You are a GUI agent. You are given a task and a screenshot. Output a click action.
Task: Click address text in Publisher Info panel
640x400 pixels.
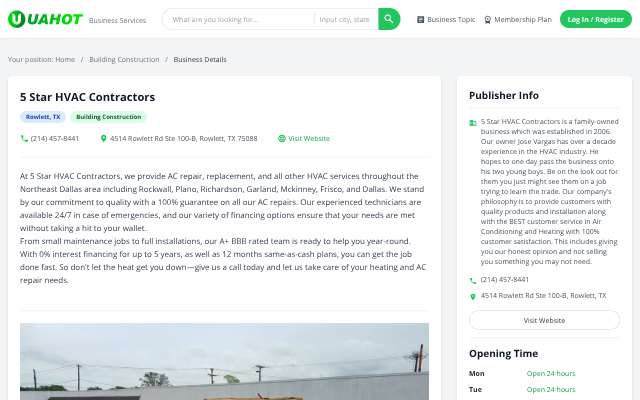click(543, 296)
